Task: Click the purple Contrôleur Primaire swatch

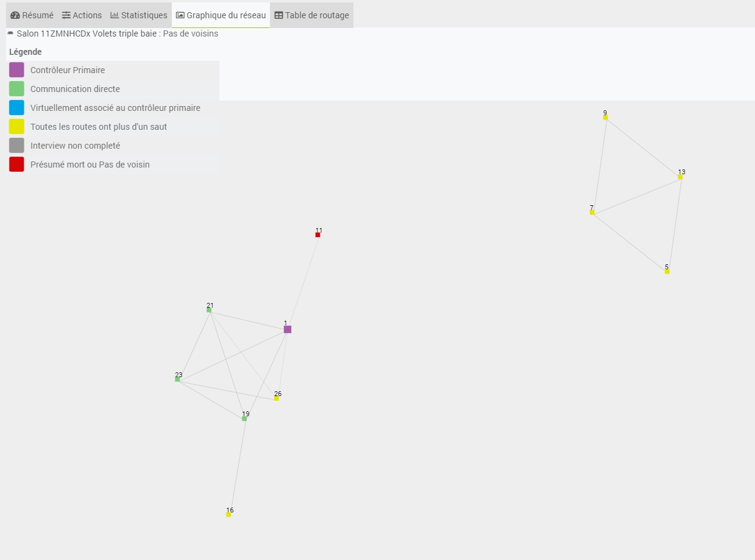Action: coord(16,70)
